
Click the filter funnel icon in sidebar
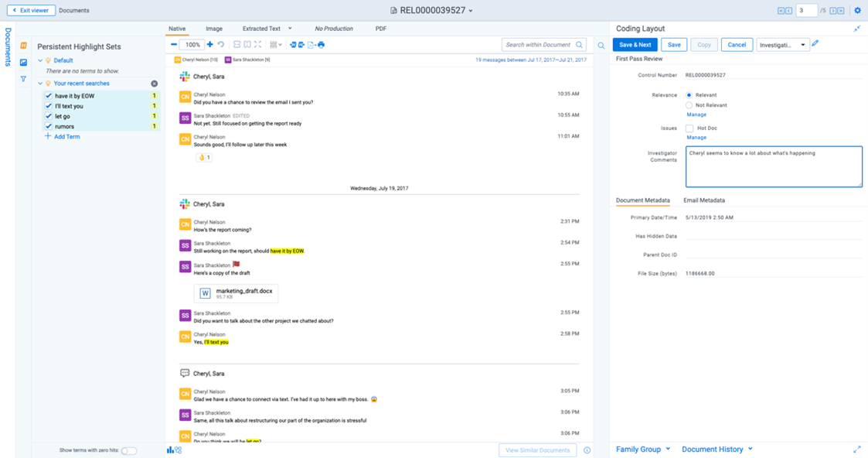[24, 79]
